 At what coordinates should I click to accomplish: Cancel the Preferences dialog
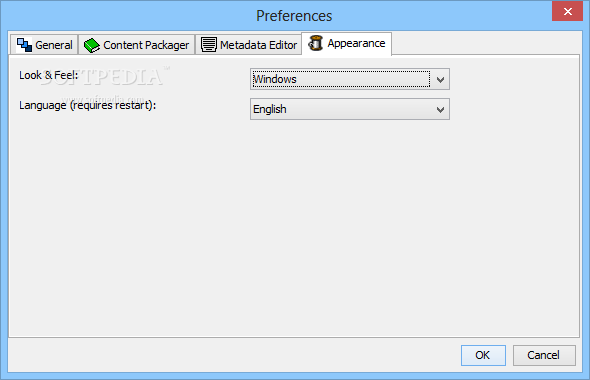point(544,355)
